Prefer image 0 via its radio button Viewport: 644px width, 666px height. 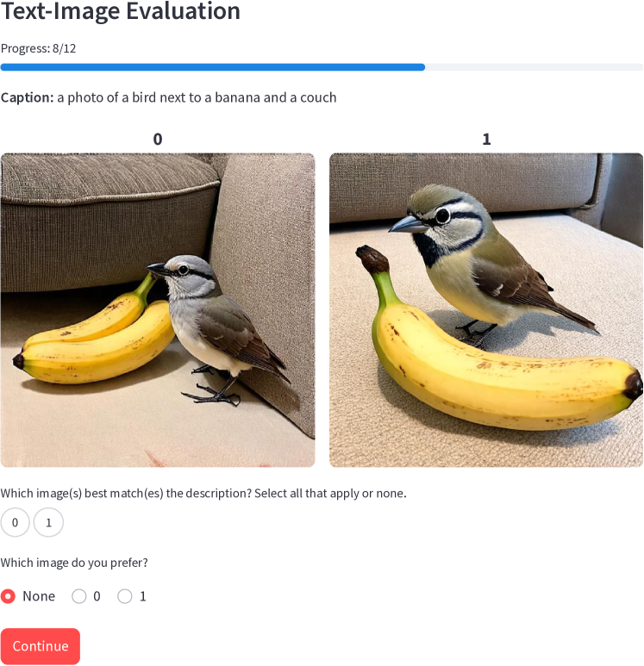(x=79, y=596)
